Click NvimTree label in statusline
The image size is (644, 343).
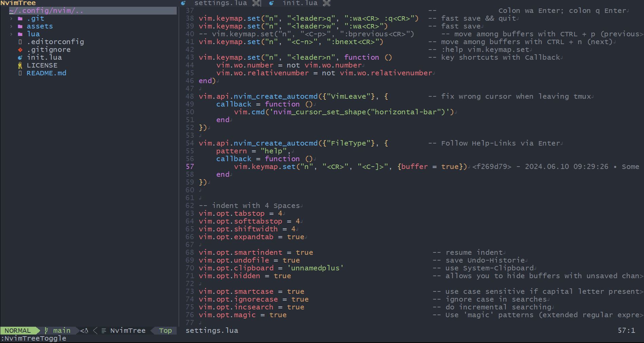pos(128,330)
